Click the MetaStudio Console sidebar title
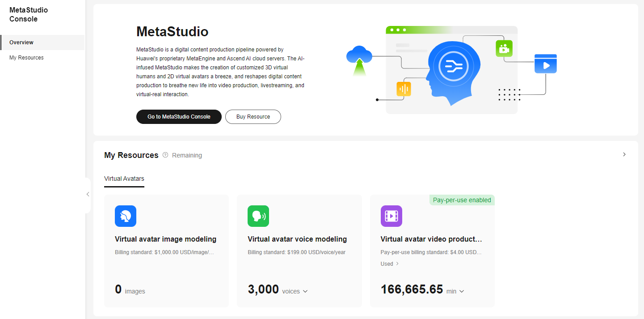Image resolution: width=644 pixels, height=319 pixels. [29, 14]
